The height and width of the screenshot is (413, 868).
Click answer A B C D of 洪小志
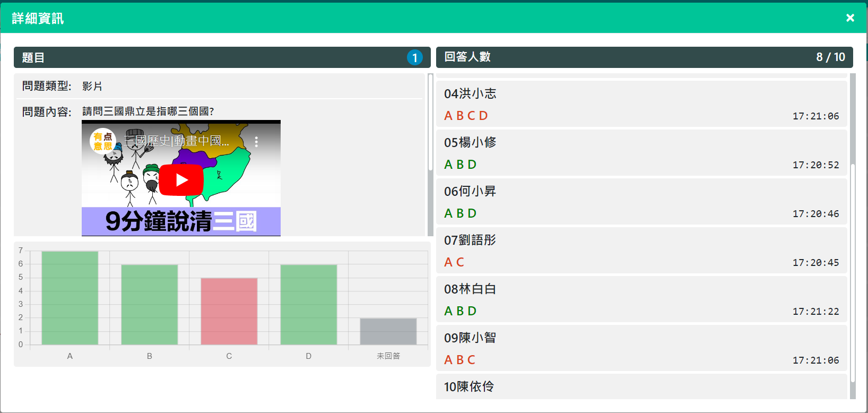pyautogui.click(x=466, y=116)
